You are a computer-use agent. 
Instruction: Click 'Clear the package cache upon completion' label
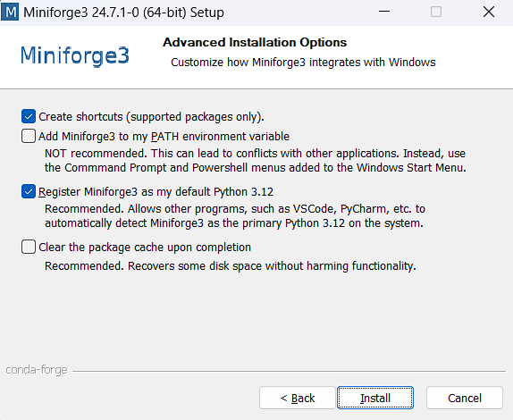(145, 248)
